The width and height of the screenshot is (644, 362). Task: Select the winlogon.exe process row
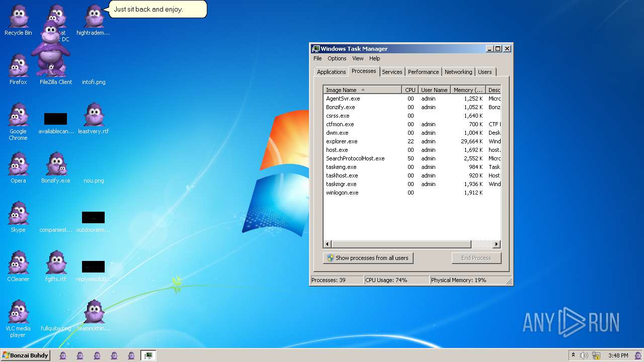tap(412, 193)
